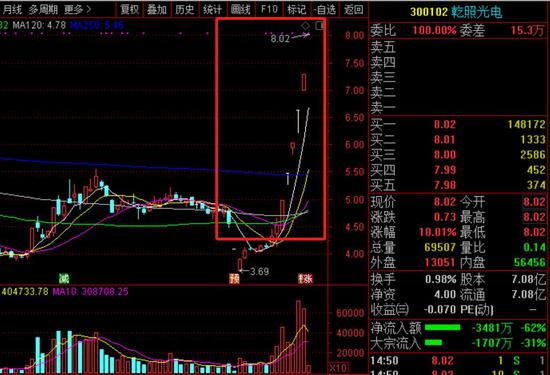Select the 卖一 order book row

click(458, 107)
